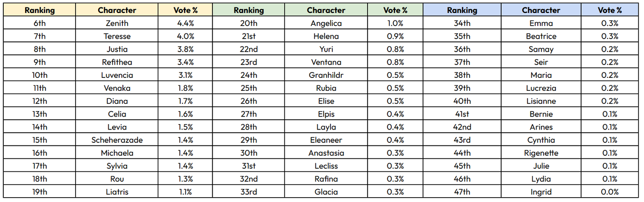Click the 20th ranking cell

click(x=248, y=23)
